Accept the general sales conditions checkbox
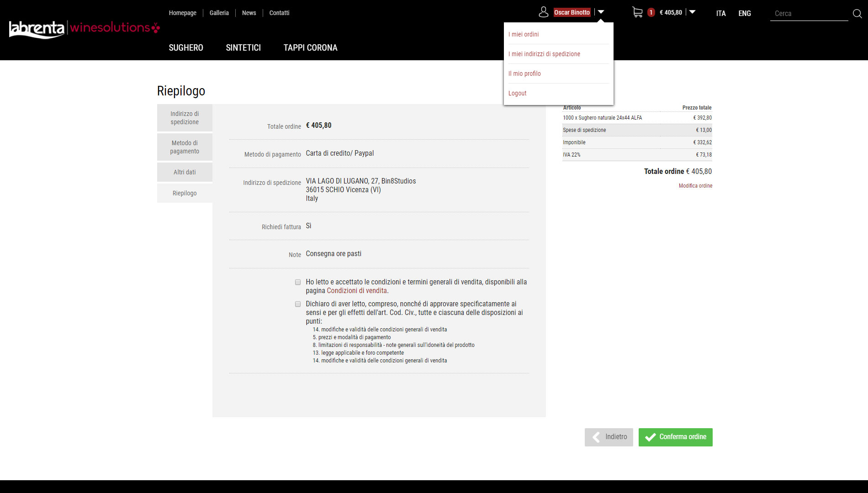This screenshot has height=493, width=868. pyautogui.click(x=298, y=282)
